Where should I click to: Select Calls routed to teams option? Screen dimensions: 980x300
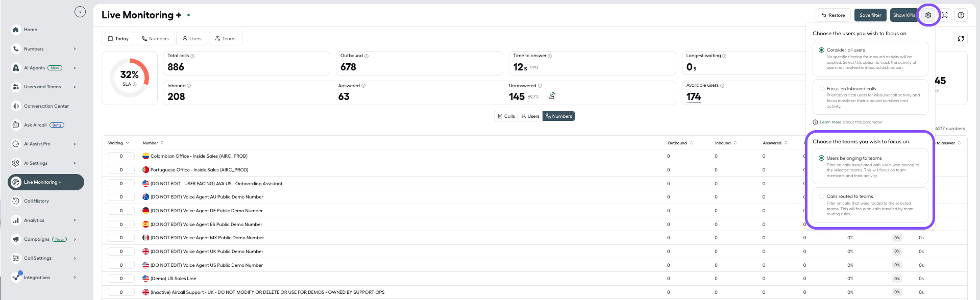coord(870,205)
